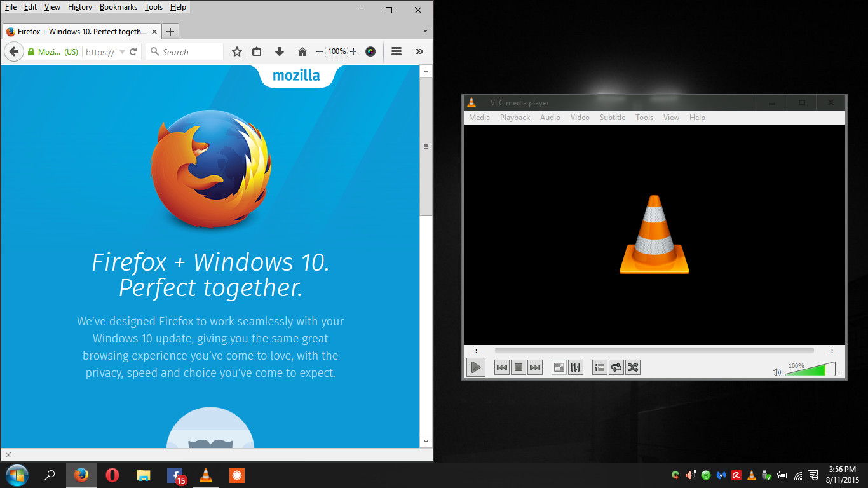
Task: Skip to next media in VLC
Action: pyautogui.click(x=535, y=367)
